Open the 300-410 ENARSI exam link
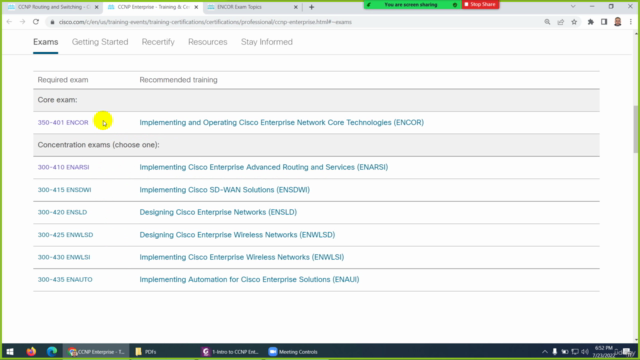 [63, 167]
